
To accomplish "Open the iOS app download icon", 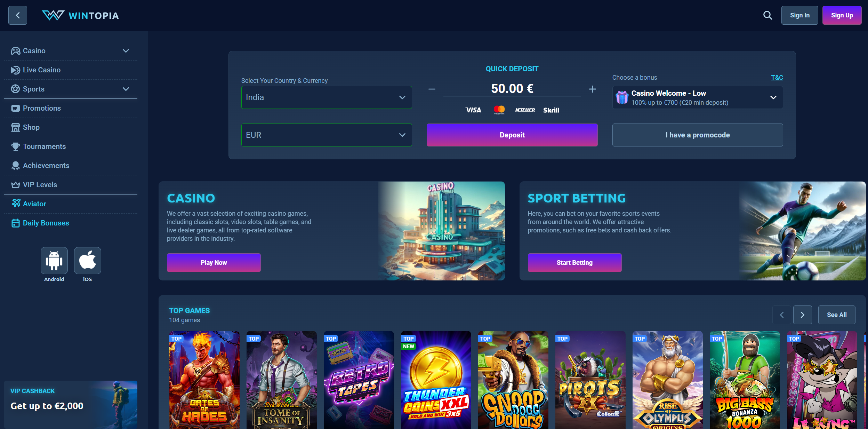I will pos(88,261).
